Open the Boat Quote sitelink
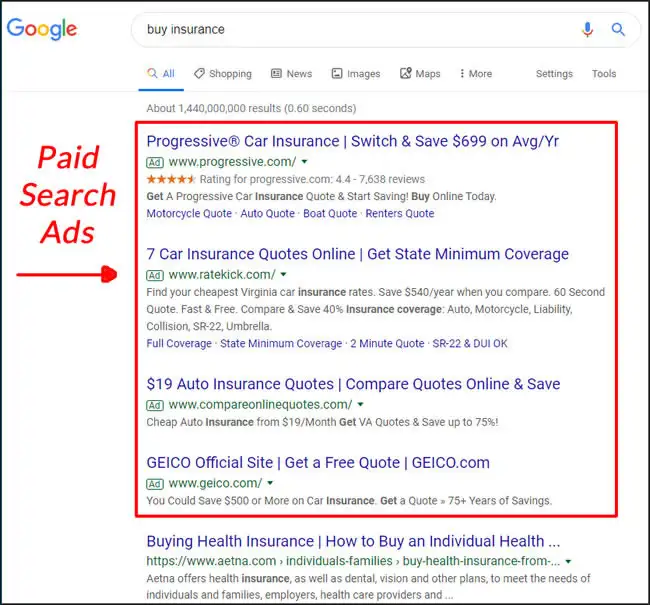 (x=330, y=214)
